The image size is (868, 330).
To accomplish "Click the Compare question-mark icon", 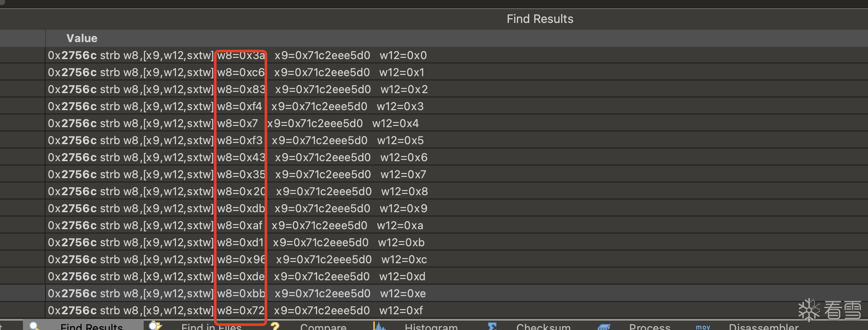I will point(275,326).
